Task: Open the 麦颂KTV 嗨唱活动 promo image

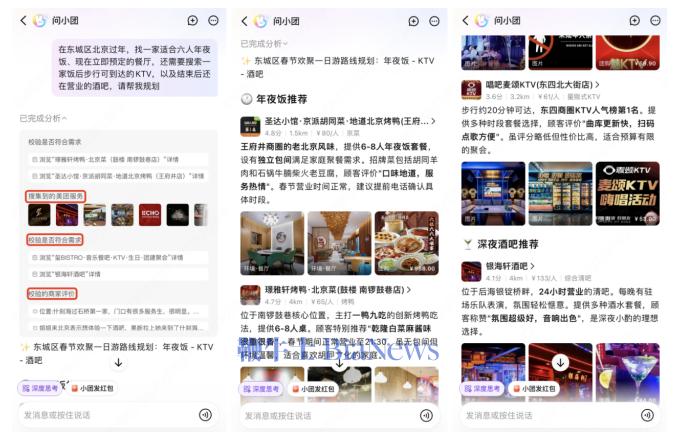Action: pos(626,193)
